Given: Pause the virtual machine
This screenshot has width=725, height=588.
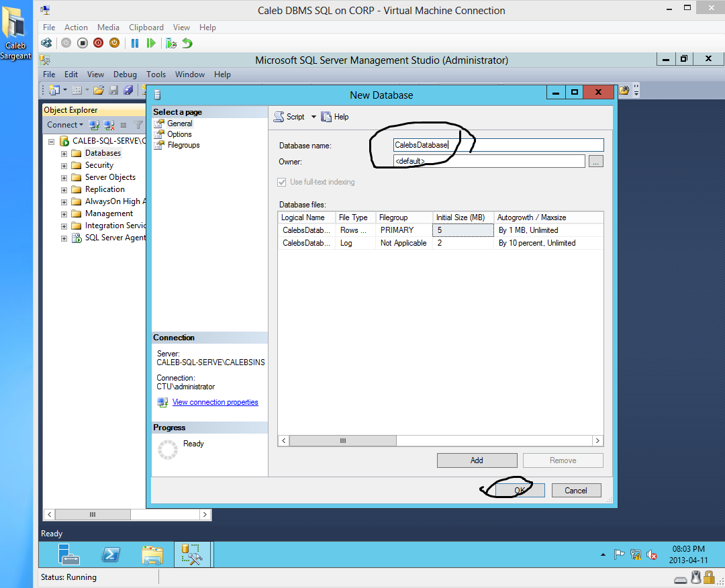Looking at the screenshot, I should coord(134,43).
